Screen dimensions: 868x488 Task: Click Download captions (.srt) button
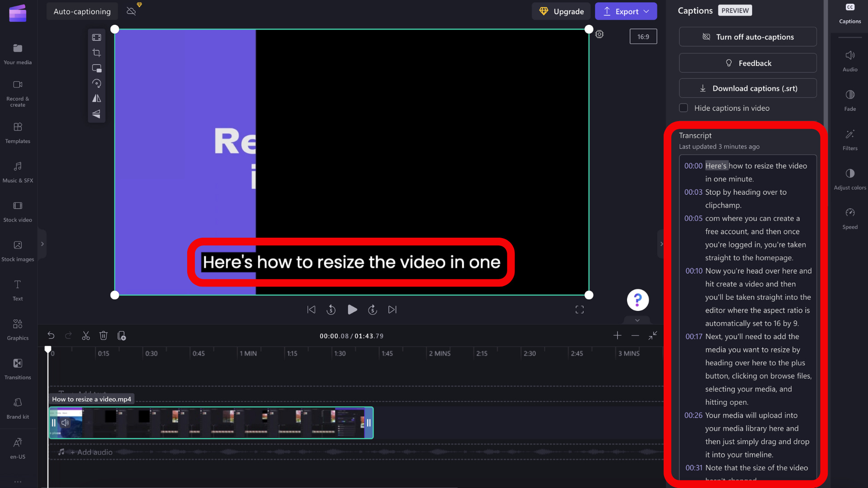coord(748,89)
